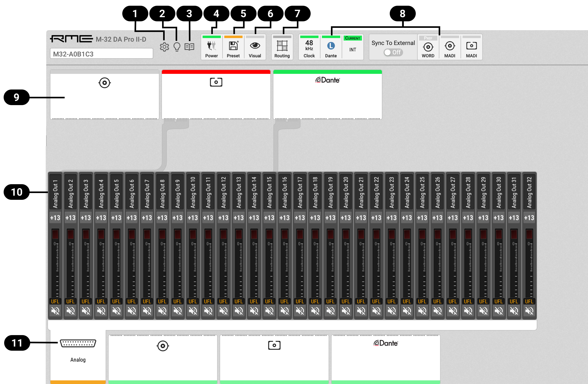588x384 pixels.
Task: Open the optical MADI input card
Action: 216,94
